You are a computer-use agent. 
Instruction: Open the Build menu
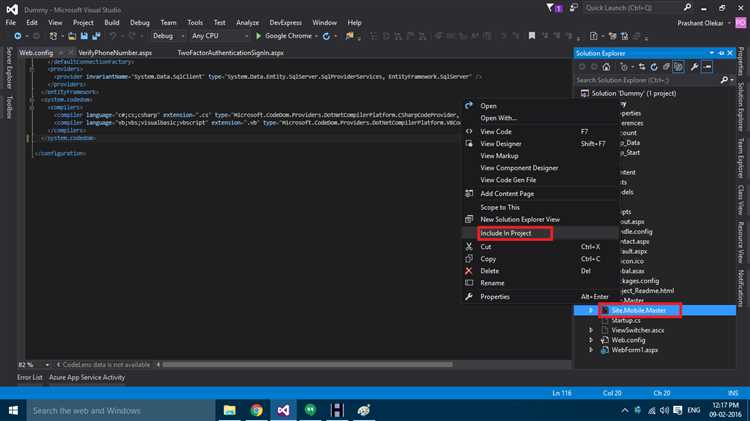coord(112,22)
